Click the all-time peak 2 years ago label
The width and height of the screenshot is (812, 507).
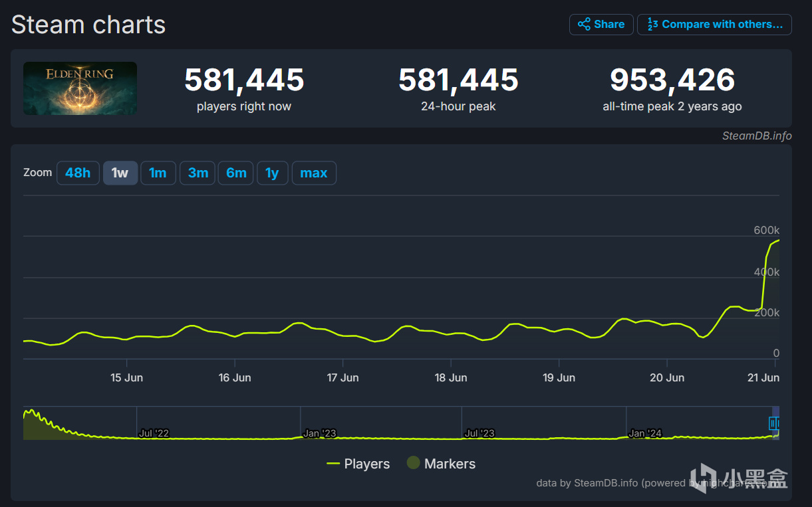pos(672,106)
